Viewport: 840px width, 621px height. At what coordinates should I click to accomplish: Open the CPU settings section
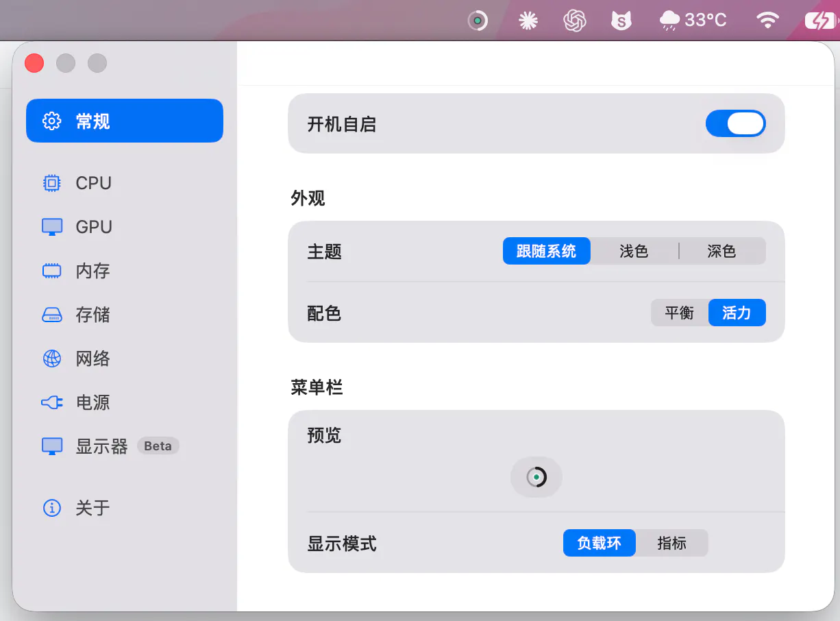125,183
